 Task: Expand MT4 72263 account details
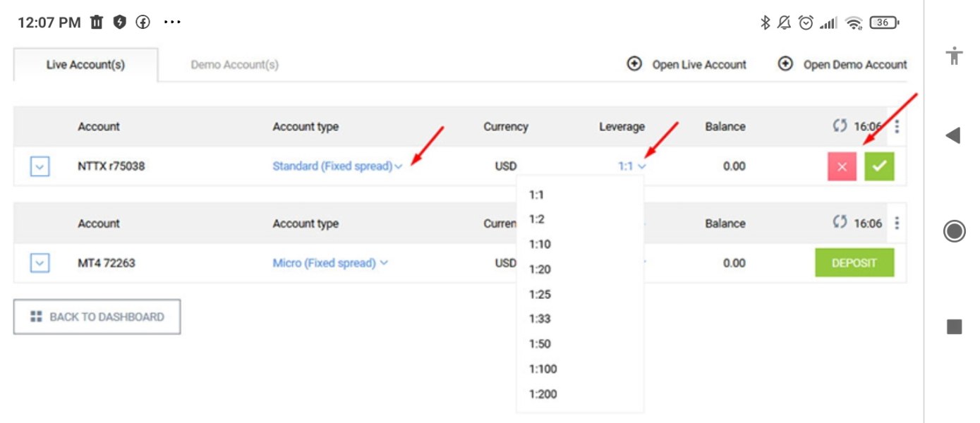(40, 263)
